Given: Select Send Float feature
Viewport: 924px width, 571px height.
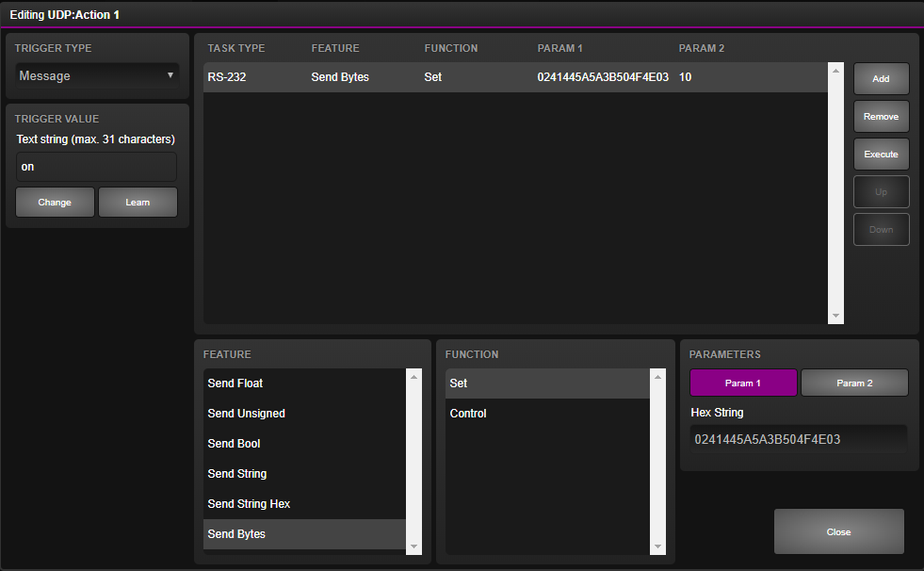Looking at the screenshot, I should pos(304,383).
